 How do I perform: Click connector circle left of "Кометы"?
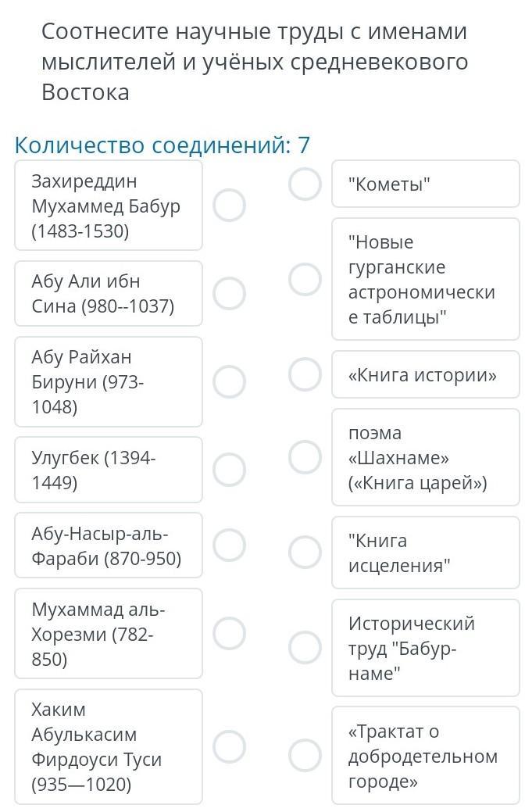[305, 184]
